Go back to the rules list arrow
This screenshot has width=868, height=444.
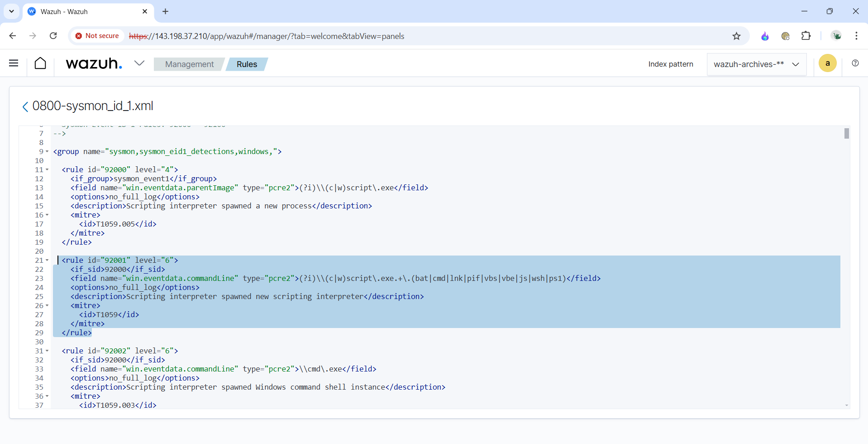point(25,106)
